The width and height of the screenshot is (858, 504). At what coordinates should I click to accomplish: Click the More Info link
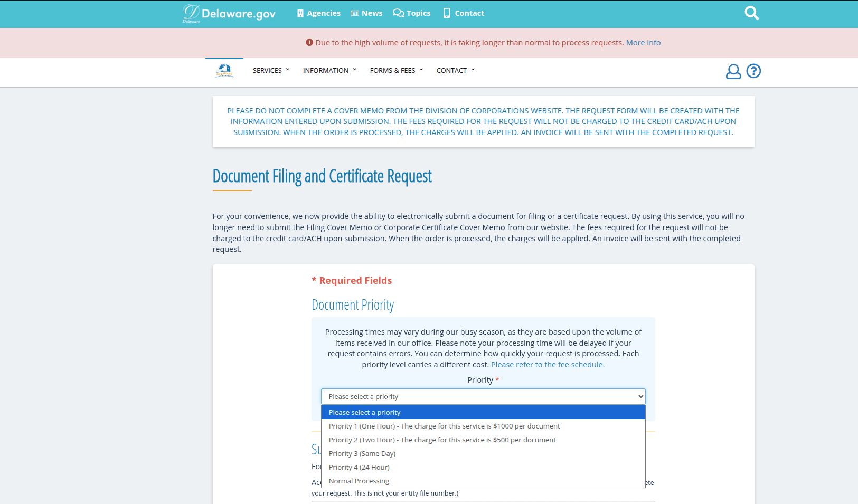click(643, 43)
